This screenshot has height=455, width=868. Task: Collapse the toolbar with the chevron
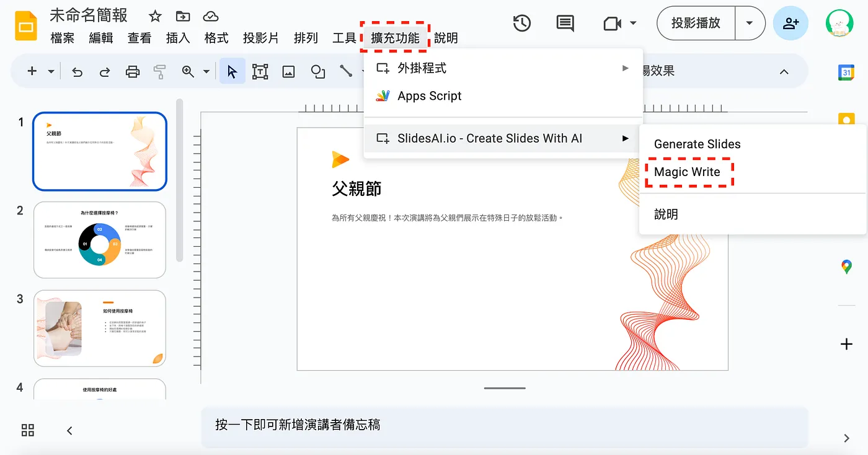pyautogui.click(x=784, y=72)
